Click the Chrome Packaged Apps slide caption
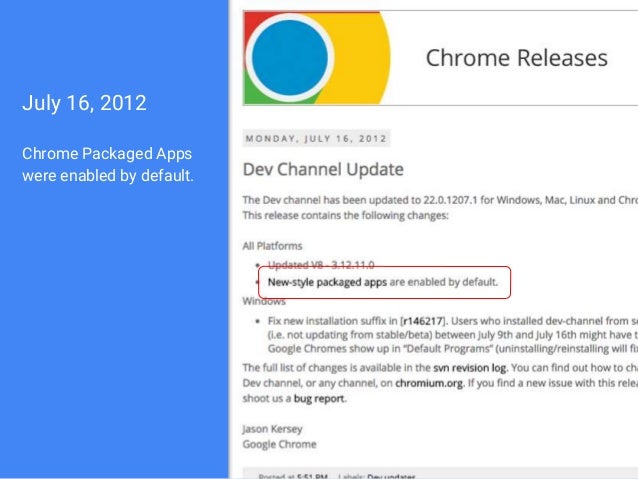 click(108, 164)
